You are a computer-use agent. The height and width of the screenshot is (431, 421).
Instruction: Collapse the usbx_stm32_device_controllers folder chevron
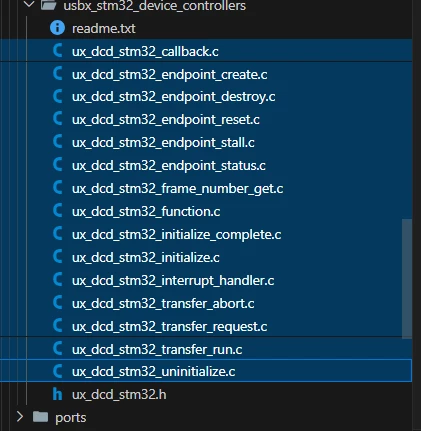click(29, 4)
